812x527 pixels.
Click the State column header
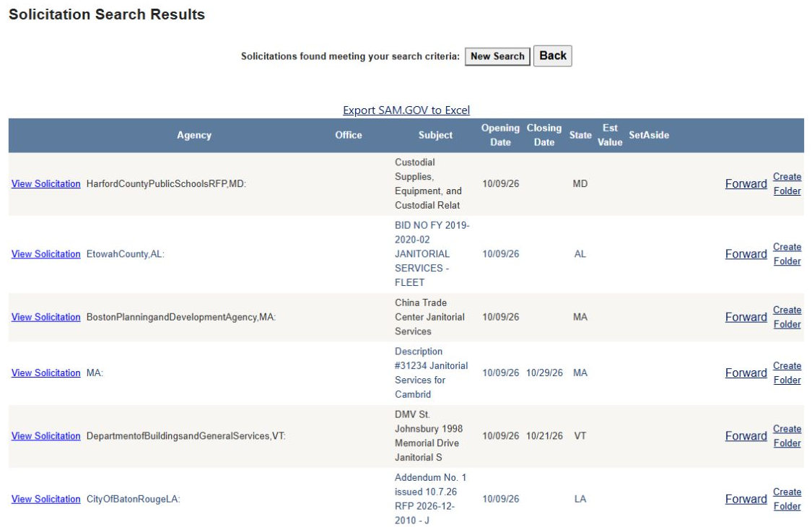(580, 135)
